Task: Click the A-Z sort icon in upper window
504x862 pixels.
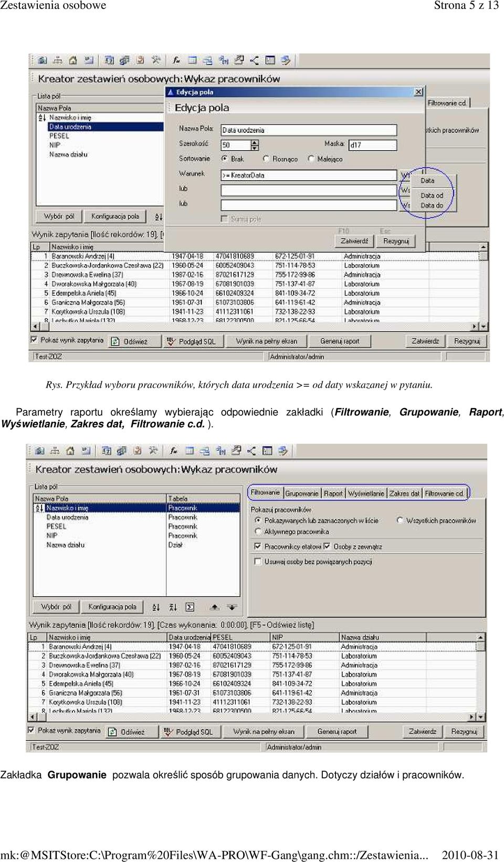Action: [159, 216]
